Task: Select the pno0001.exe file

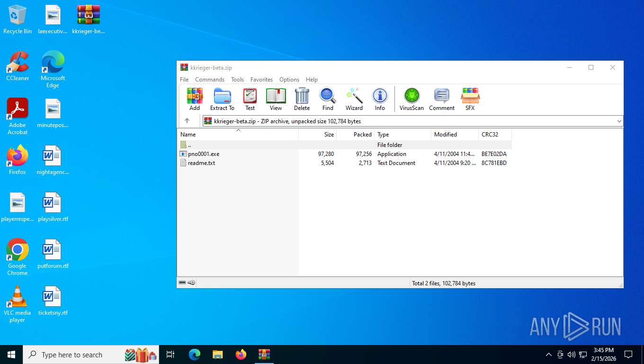Action: tap(345, 154)
